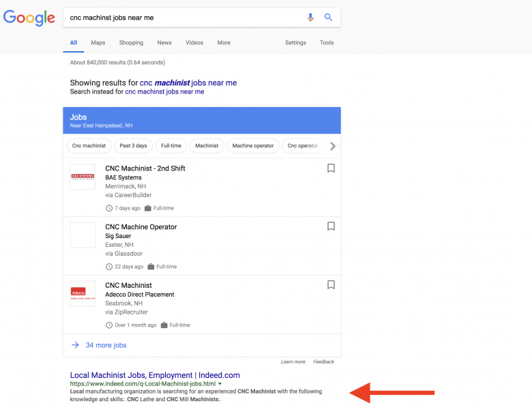Switch to the Shopping tab
Viewport: 532px width, 412px height.
click(x=132, y=43)
